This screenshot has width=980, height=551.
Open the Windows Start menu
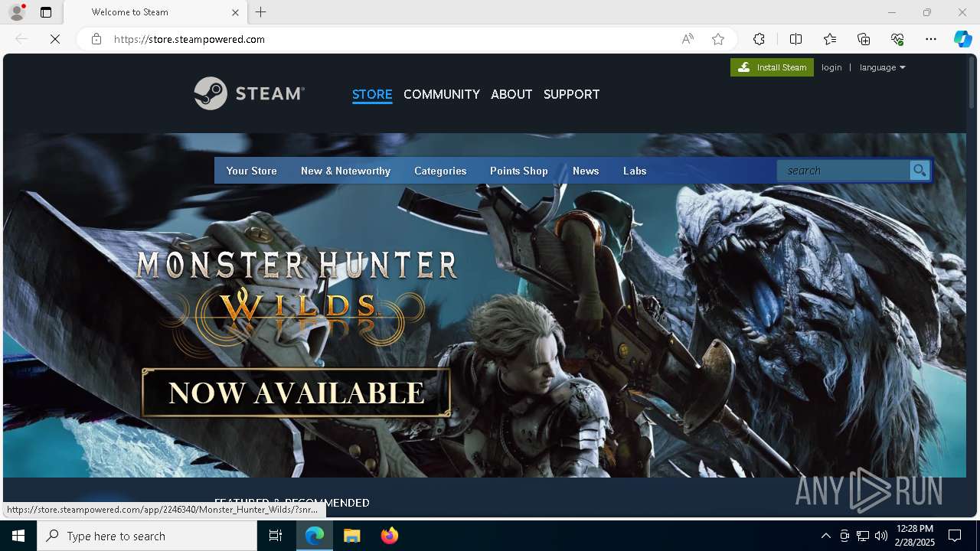click(x=18, y=536)
